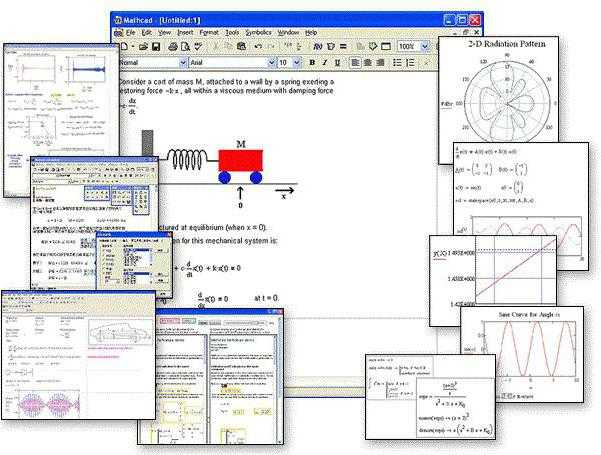Align selected regions across
The height and width of the screenshot is (455, 601).
tap(287, 46)
